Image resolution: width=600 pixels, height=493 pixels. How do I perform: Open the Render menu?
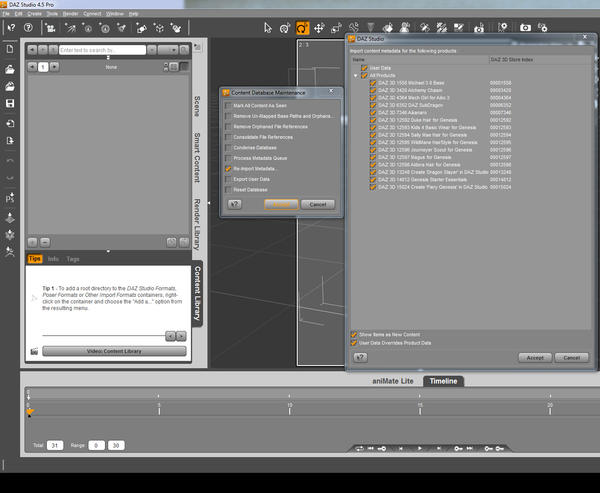click(70, 14)
